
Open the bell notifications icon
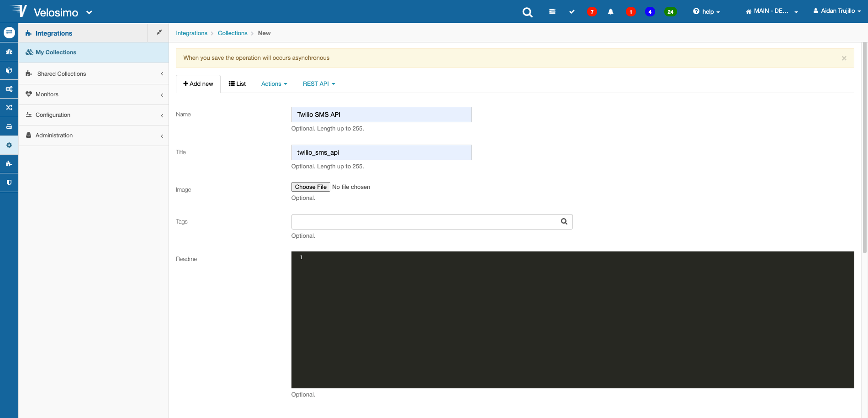[611, 12]
